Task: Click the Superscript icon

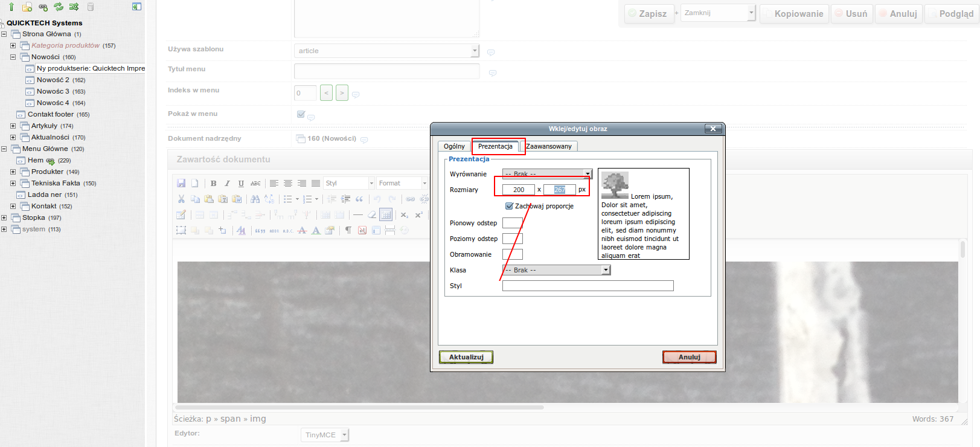Action: point(418,214)
